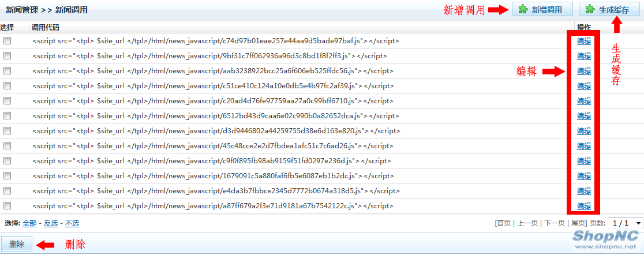The image size is (644, 255).
Task: Click script code text containing 9bf31c7ff062936a96d3c8bd1f8f2ff3.js
Action: click(x=209, y=56)
